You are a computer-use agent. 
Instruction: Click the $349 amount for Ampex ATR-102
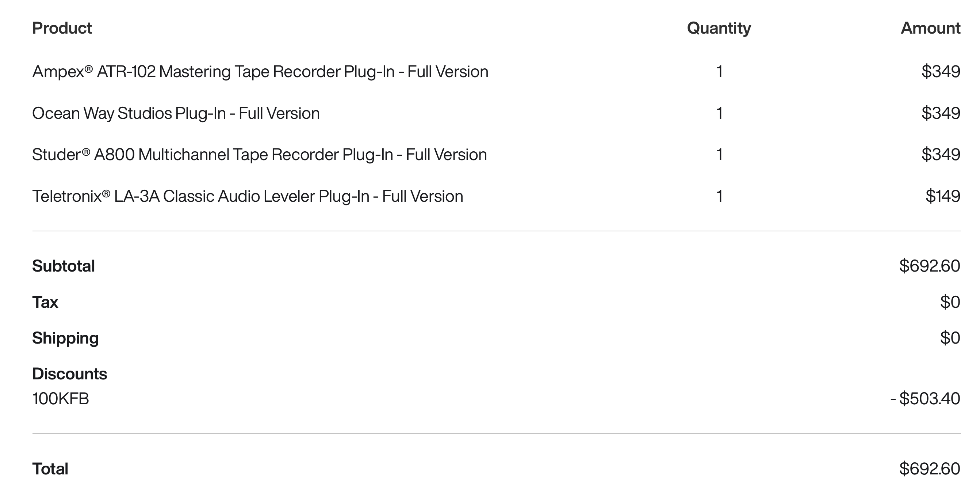point(941,72)
